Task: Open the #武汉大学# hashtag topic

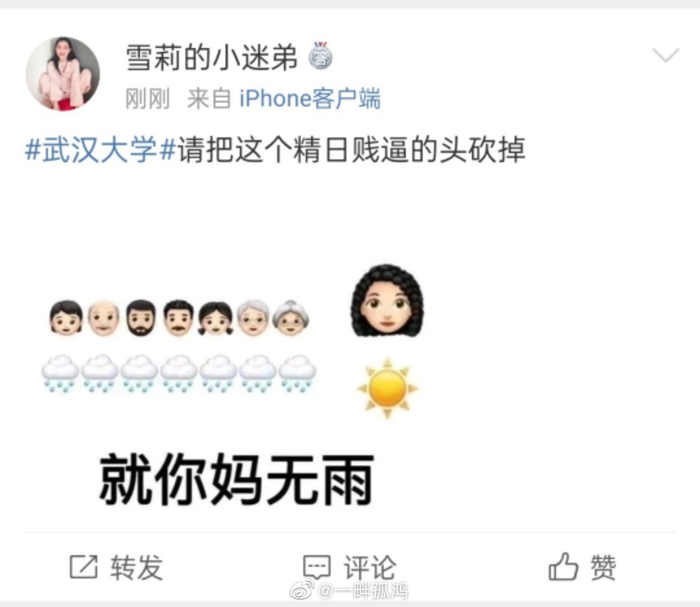Action: click(x=100, y=150)
